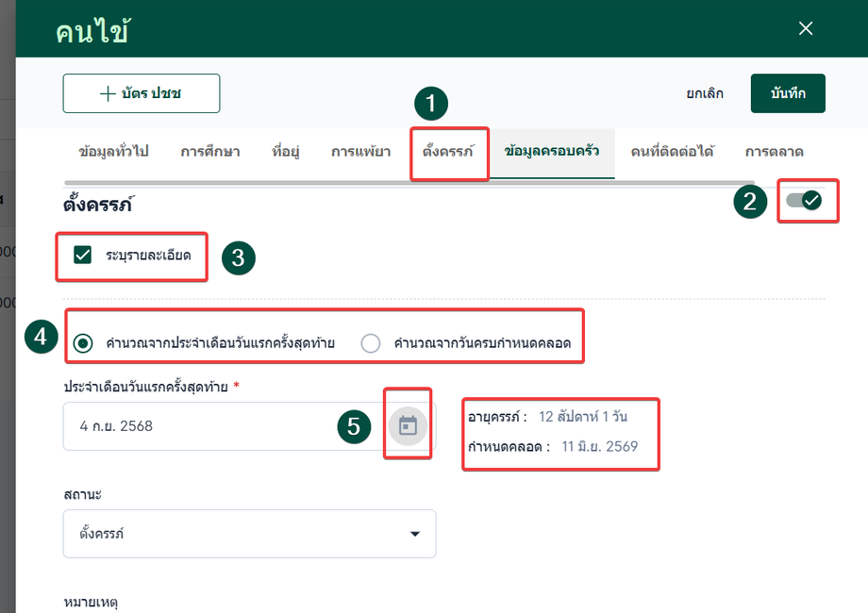This screenshot has width=868, height=613.
Task: Go to การแพ้ยา tab
Action: 361,151
